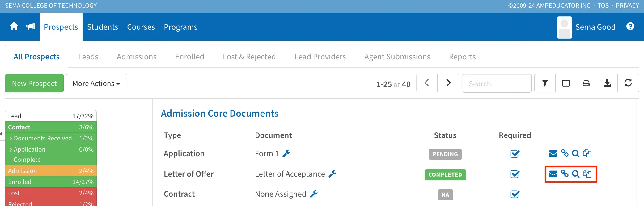Screen dimensions: 644x206
Task: Click envelope icon in Letter of Offer row
Action: (553, 174)
